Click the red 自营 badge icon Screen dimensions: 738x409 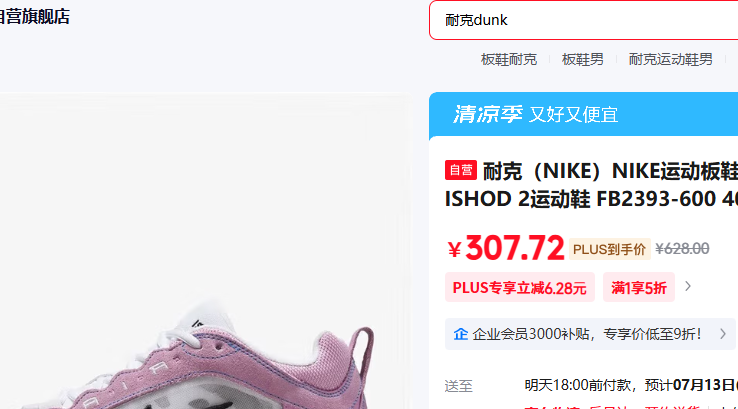[461, 170]
